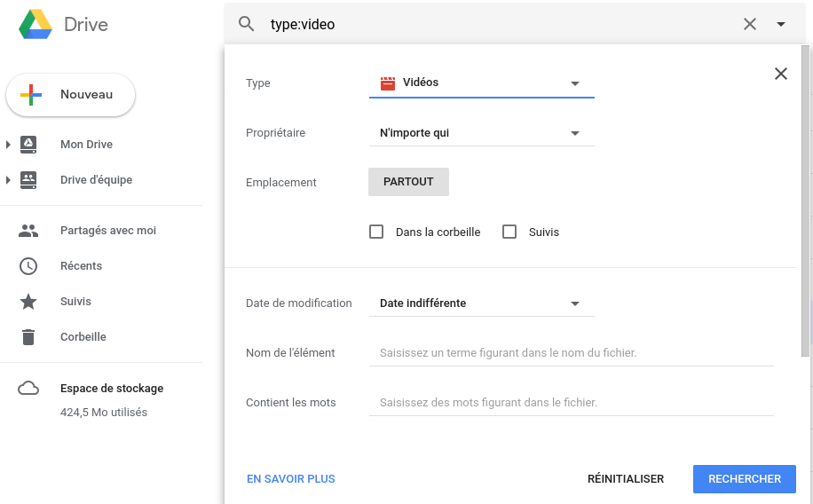This screenshot has width=813, height=504.
Task: Check the Suivis checkbox in search panel
Action: point(509,232)
